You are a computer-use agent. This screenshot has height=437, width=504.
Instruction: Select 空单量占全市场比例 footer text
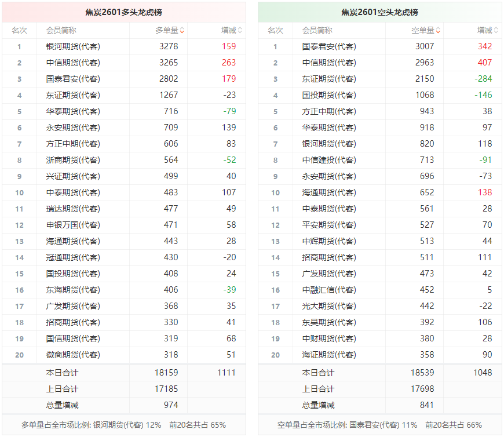379,425
